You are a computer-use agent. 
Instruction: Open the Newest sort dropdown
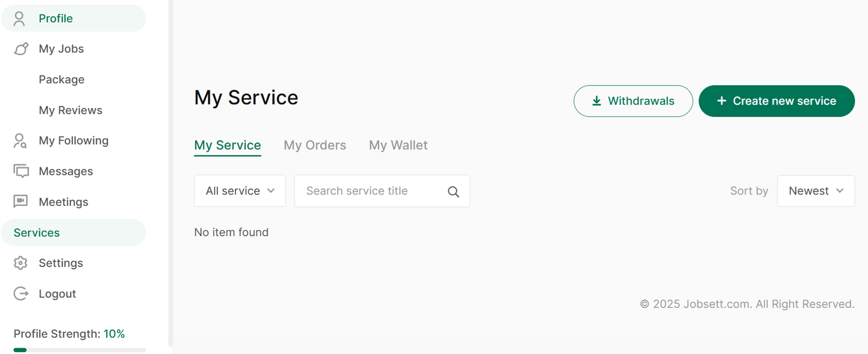pos(815,191)
